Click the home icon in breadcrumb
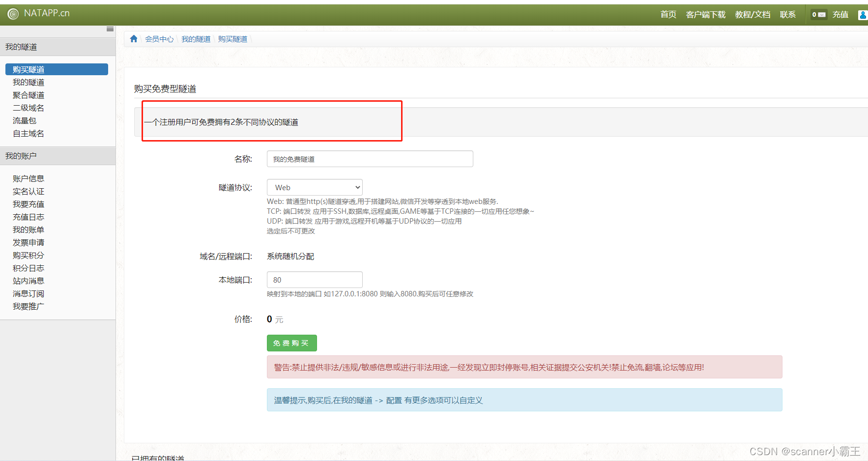The image size is (868, 461). point(134,38)
